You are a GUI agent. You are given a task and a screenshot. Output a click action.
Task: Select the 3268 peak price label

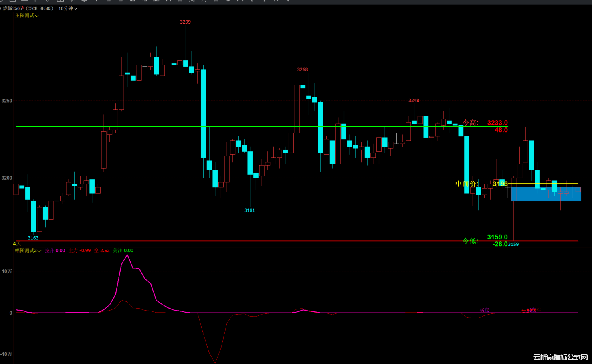click(x=303, y=69)
